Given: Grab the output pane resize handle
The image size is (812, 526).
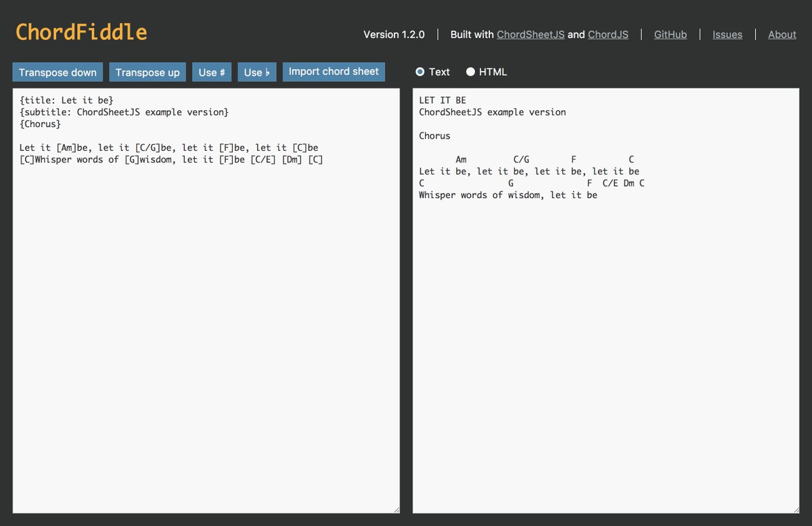Looking at the screenshot, I should tap(796, 509).
